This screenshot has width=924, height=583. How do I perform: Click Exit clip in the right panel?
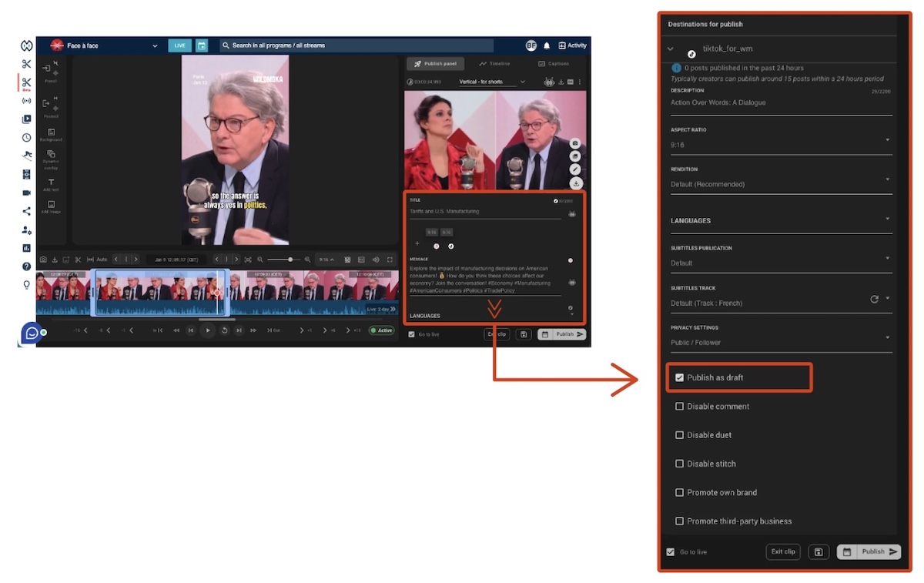783,551
